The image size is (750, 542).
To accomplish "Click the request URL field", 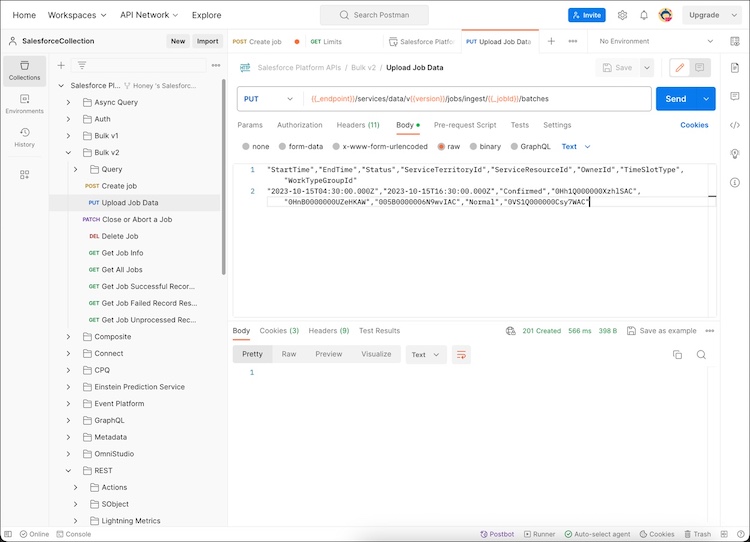I will click(x=477, y=99).
